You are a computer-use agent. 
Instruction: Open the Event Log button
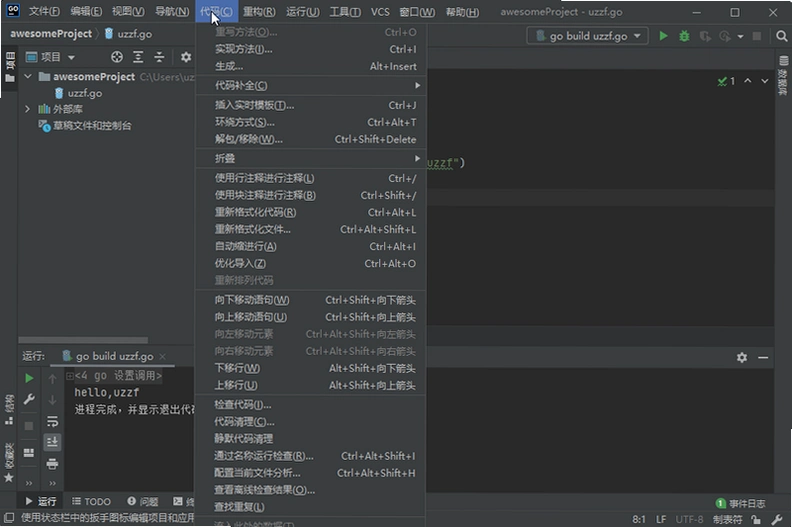coord(740,503)
